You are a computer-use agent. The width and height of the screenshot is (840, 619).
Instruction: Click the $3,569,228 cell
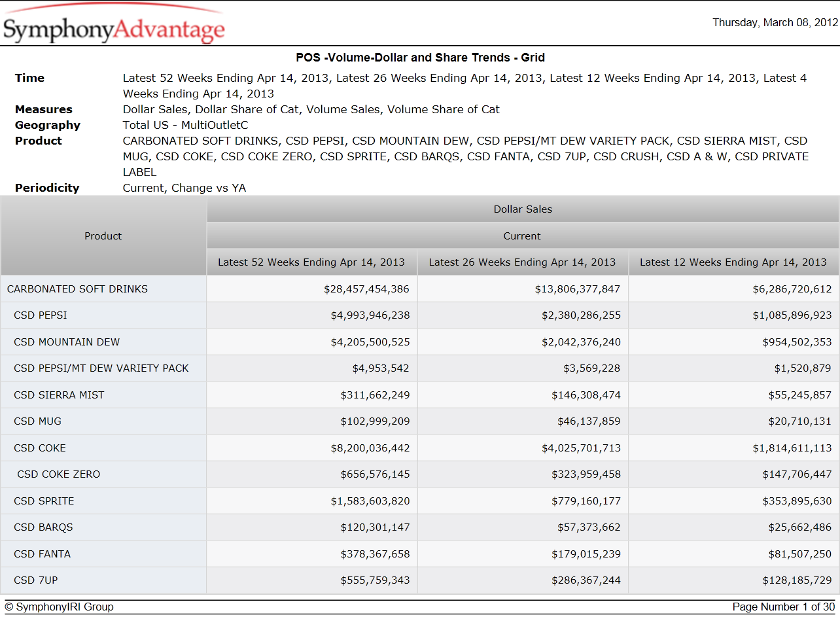coord(523,368)
